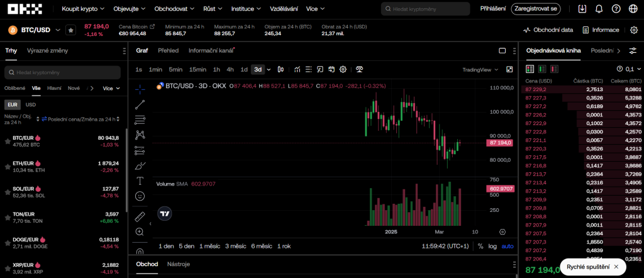Image resolution: width=644 pixels, height=278 pixels.
Task: Toggle log scale on chart
Action: click(x=492, y=246)
